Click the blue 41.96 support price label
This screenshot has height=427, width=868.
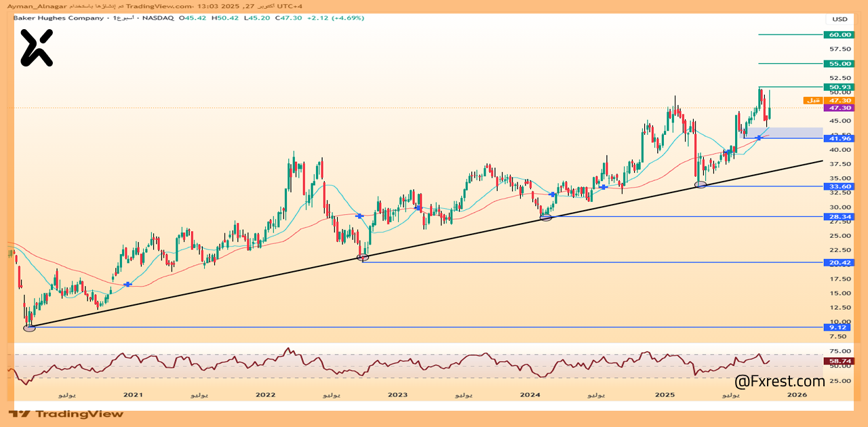pos(840,138)
